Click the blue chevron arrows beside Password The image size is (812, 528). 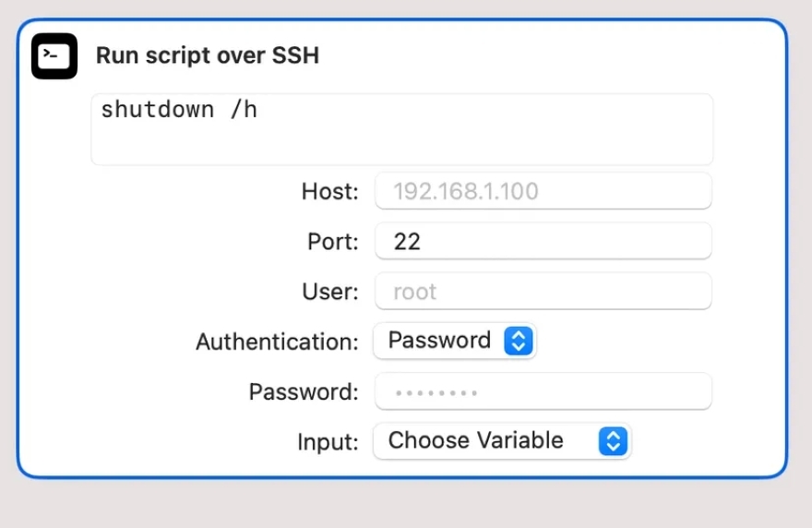click(x=518, y=341)
